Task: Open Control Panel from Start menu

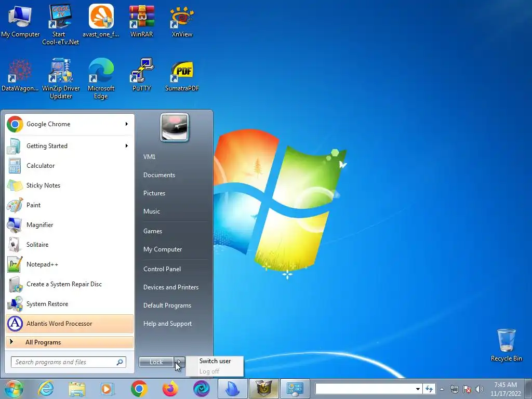Action: click(x=162, y=269)
